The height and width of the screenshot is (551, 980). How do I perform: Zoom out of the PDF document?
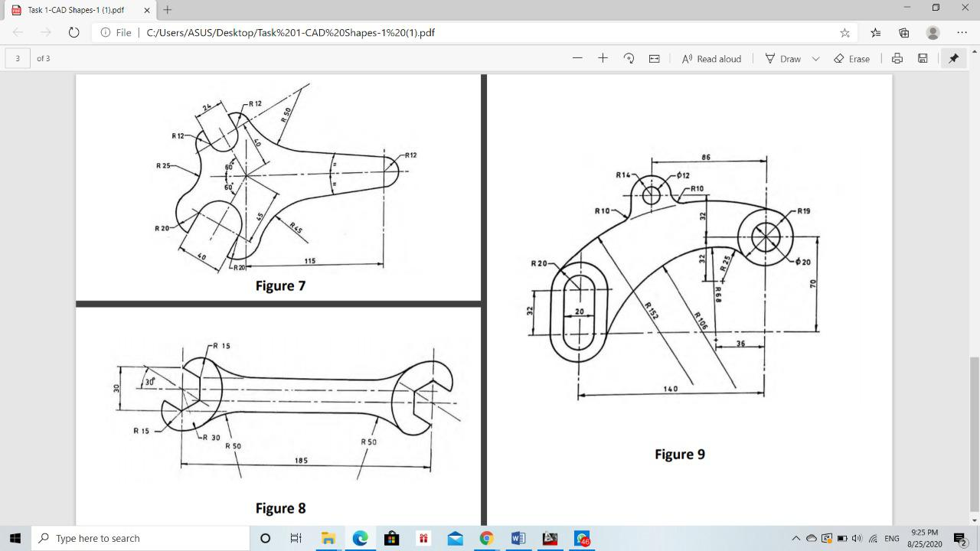coord(577,58)
